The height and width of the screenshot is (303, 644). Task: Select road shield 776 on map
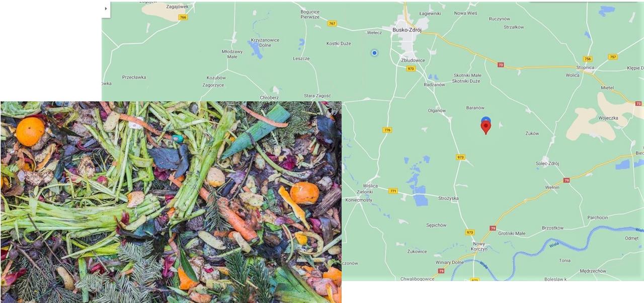pyautogui.click(x=387, y=130)
